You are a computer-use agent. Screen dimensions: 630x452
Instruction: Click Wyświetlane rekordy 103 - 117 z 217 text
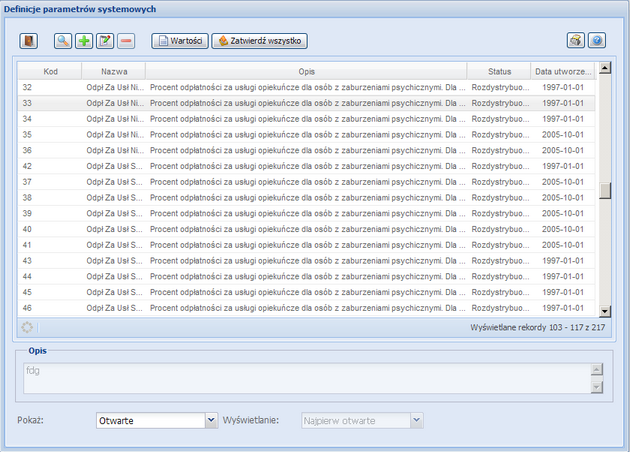[x=538, y=327]
